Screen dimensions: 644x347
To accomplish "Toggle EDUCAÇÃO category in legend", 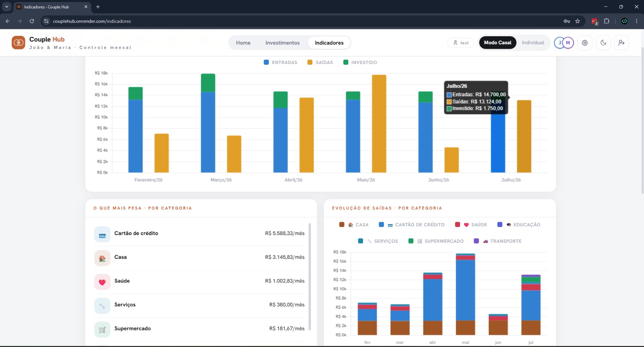I will coord(519,225).
